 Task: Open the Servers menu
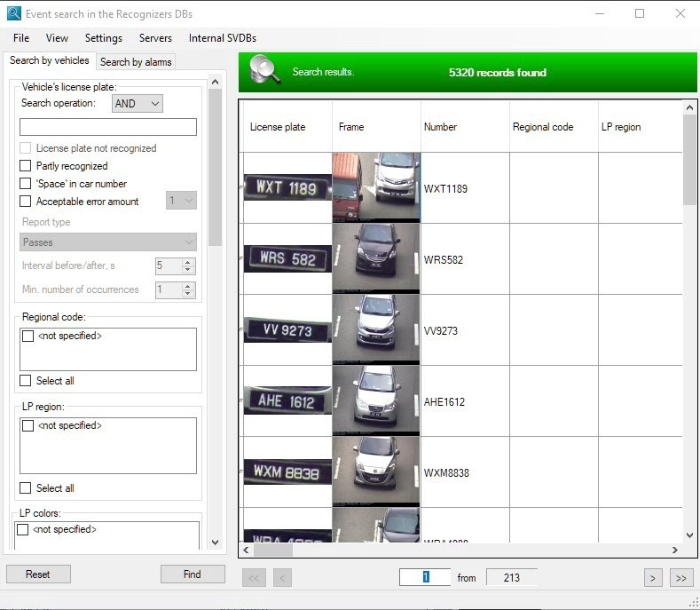point(155,38)
